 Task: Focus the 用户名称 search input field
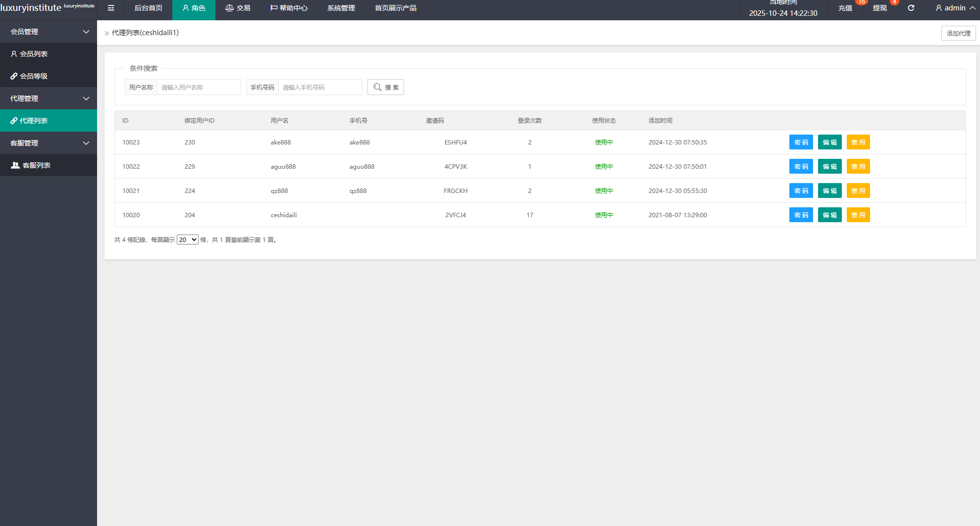pyautogui.click(x=199, y=88)
